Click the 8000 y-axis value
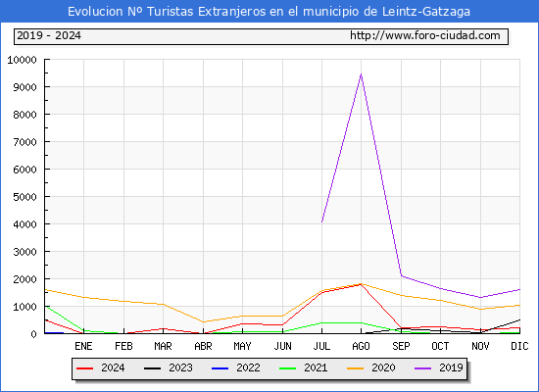This screenshot has width=539, height=392. [24, 115]
